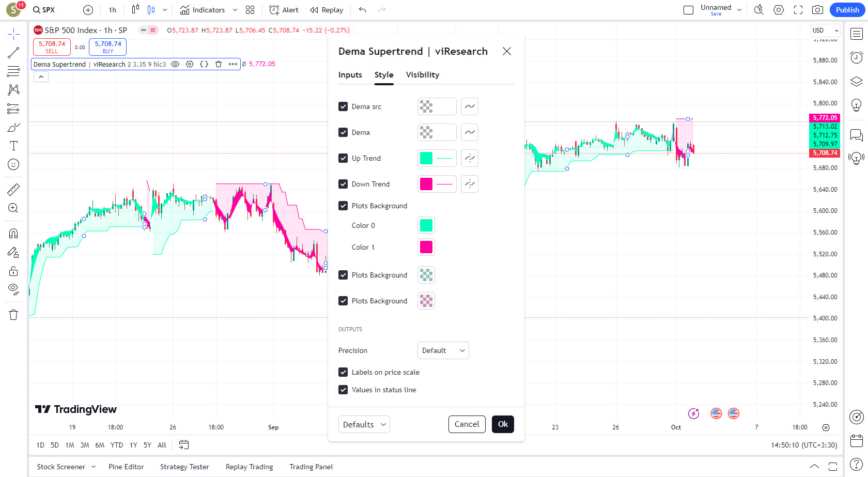Undo the last action
This screenshot has width=868, height=477.
pyautogui.click(x=362, y=10)
